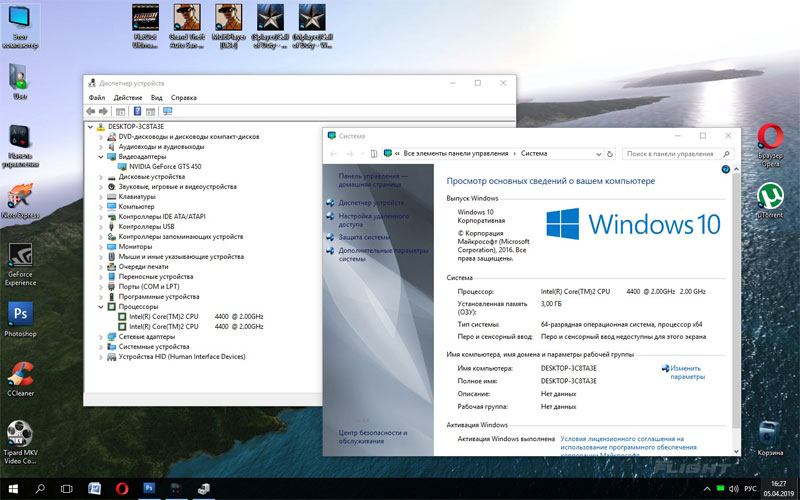
Task: Collapse the Видеоадаптеры tree node
Action: (101, 157)
